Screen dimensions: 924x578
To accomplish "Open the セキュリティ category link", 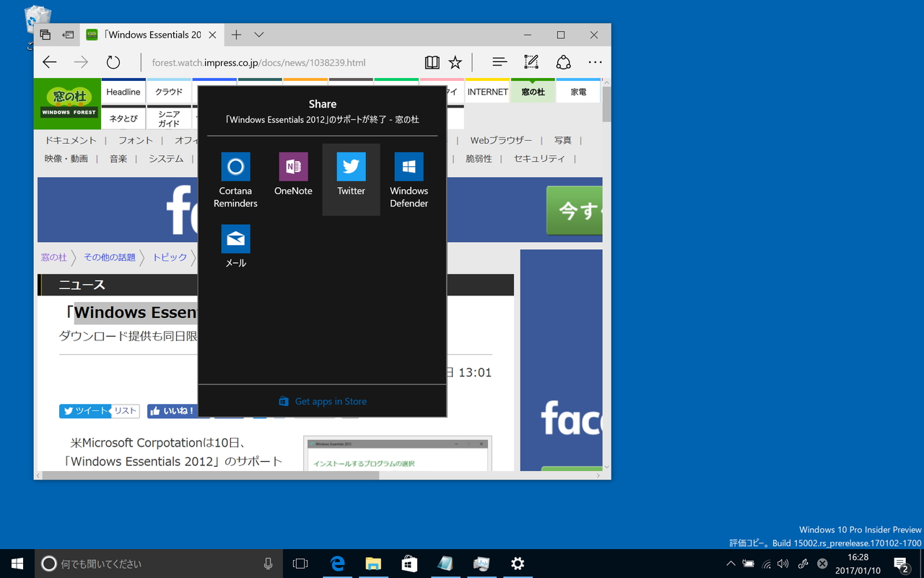I will pyautogui.click(x=539, y=158).
